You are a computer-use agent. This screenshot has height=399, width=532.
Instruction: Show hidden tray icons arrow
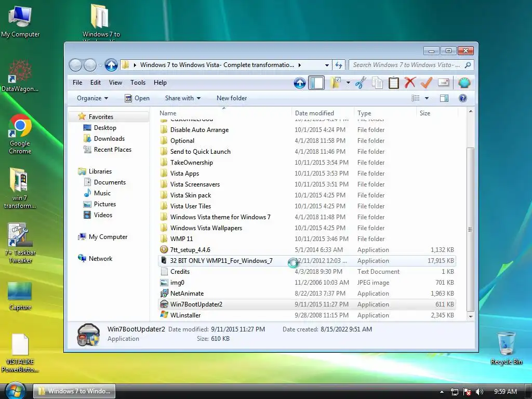(x=442, y=392)
